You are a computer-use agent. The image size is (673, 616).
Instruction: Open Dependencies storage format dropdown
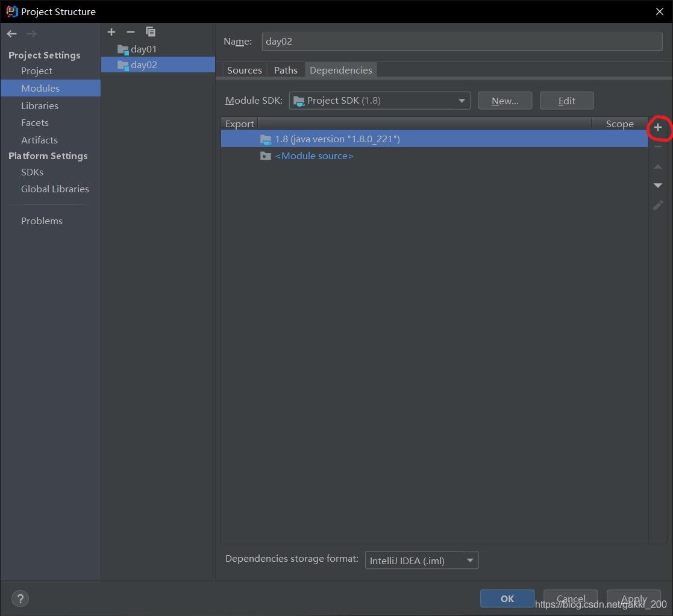click(x=422, y=560)
